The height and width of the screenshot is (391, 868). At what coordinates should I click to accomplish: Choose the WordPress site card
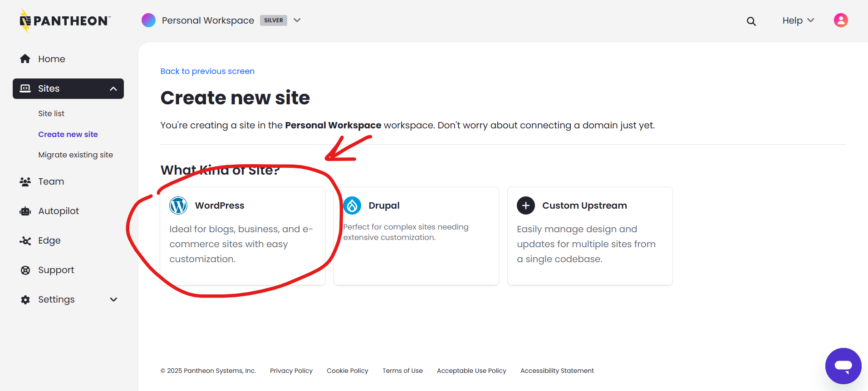coord(243,236)
